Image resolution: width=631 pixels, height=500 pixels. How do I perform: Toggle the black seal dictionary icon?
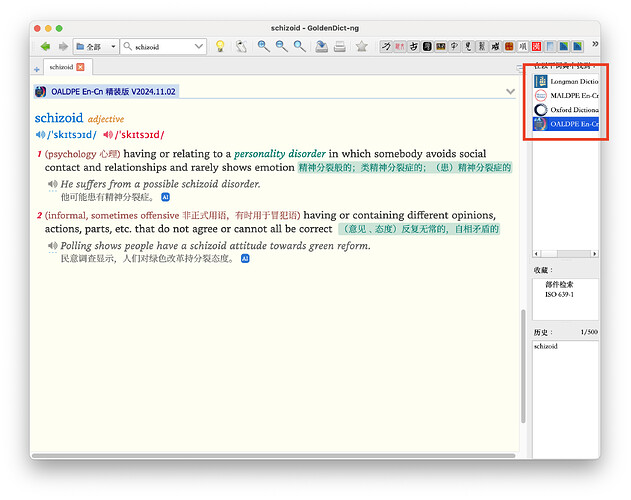pos(427,46)
